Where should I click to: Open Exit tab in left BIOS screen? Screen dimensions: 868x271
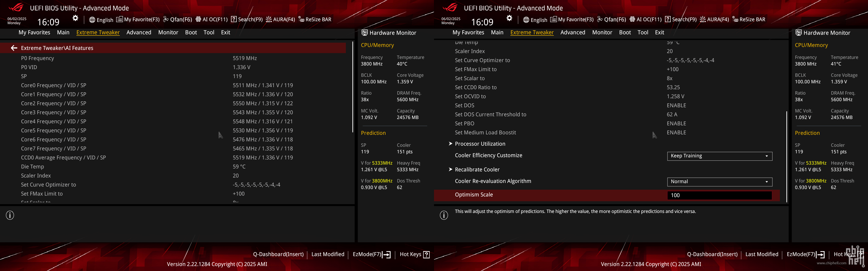(226, 32)
